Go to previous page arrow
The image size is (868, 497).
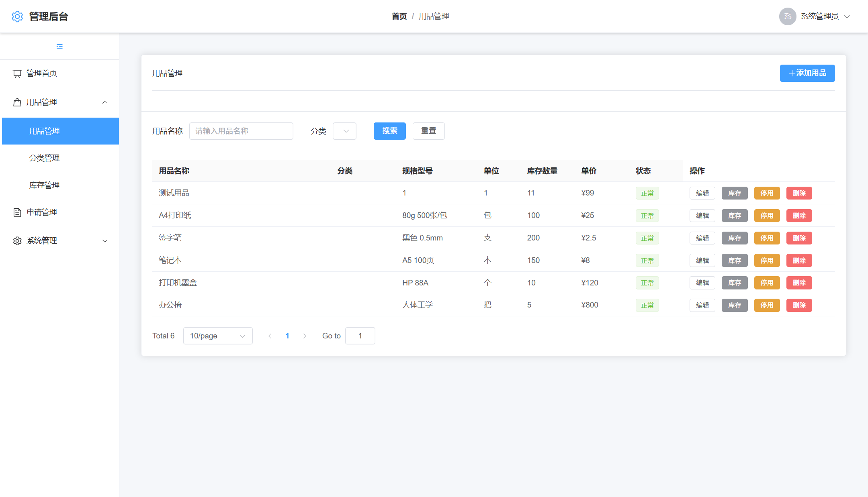point(270,336)
